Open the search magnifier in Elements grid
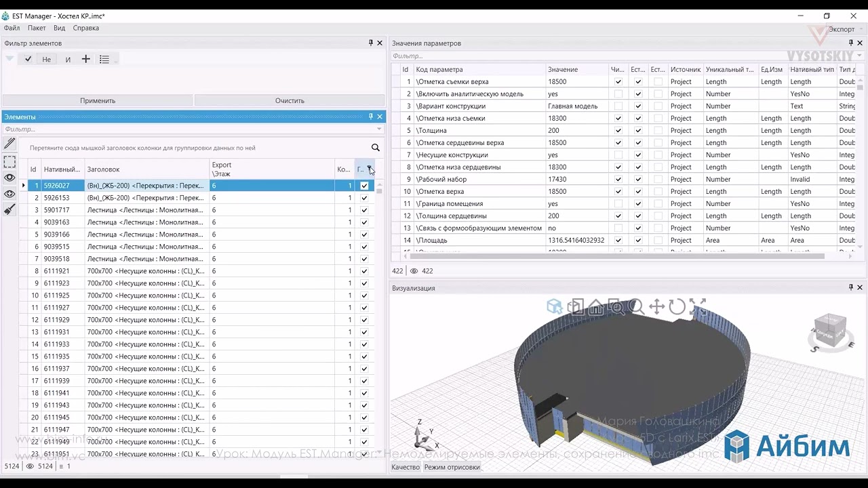This screenshot has height=488, width=868. [375, 148]
